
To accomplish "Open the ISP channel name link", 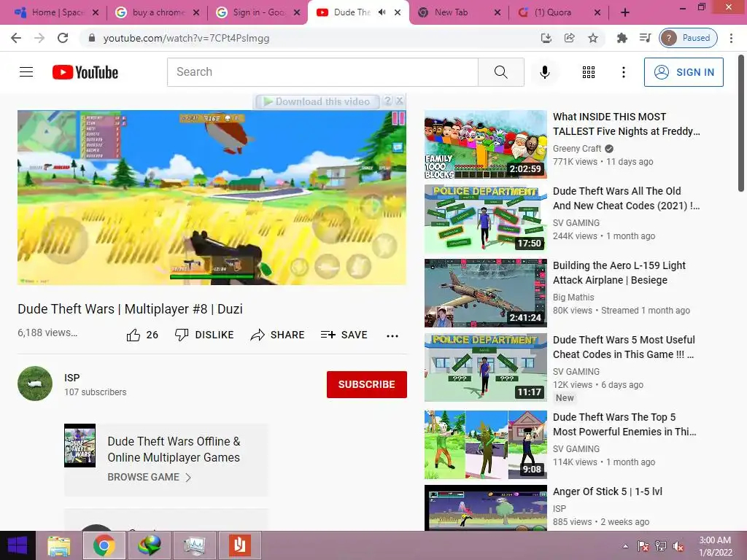I will (x=72, y=378).
